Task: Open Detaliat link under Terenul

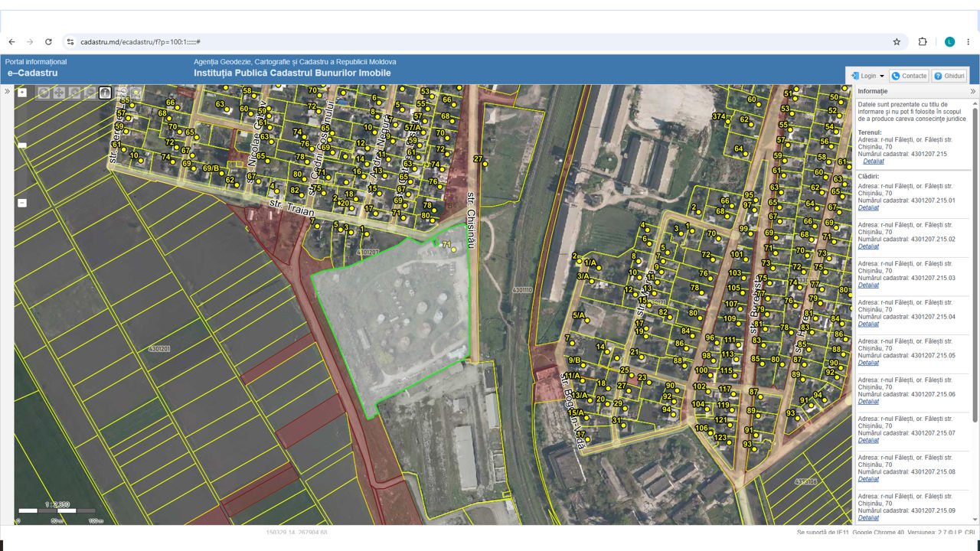Action: coord(873,161)
